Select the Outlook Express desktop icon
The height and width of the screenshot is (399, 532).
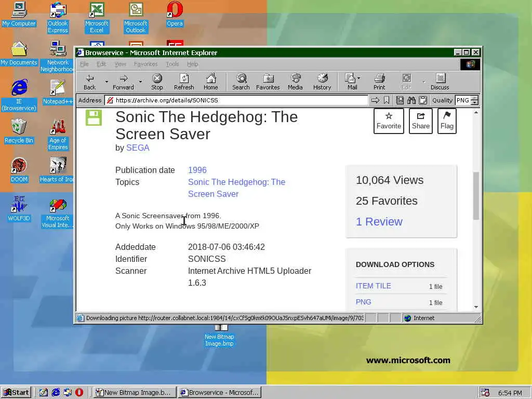coord(58,18)
